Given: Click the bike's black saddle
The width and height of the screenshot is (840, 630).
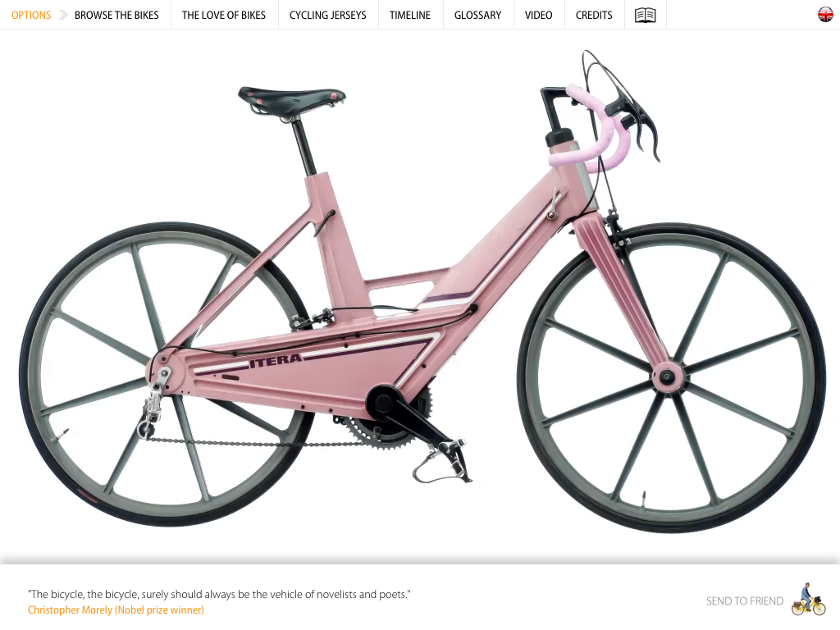Looking at the screenshot, I should point(292,101).
